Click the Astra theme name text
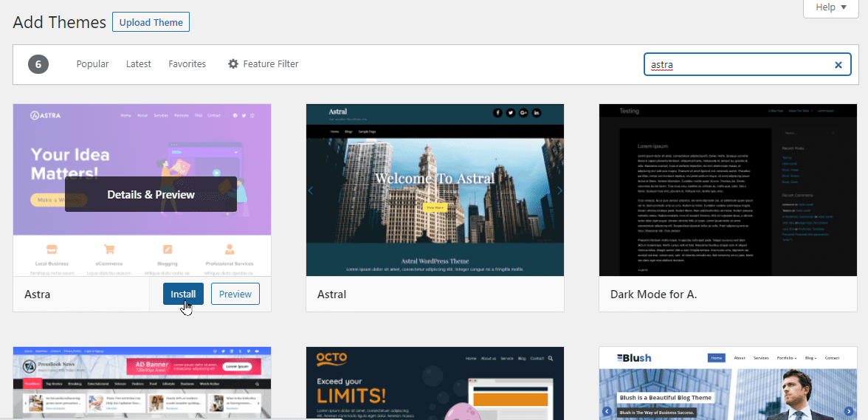The image size is (868, 420). (37, 295)
